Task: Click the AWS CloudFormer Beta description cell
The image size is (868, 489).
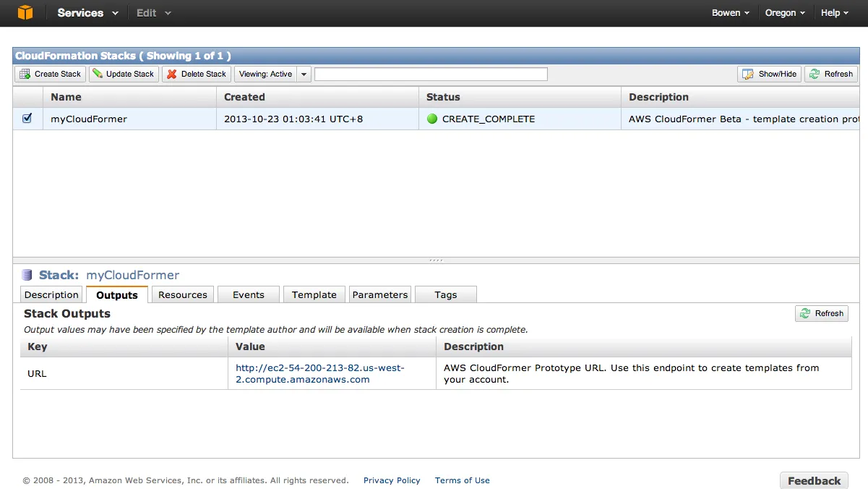Action: 740,119
